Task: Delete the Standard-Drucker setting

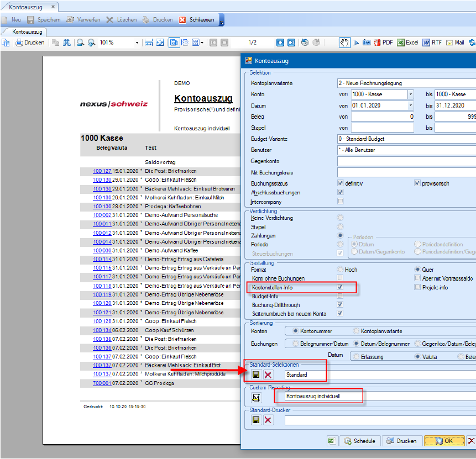Action: [x=268, y=420]
